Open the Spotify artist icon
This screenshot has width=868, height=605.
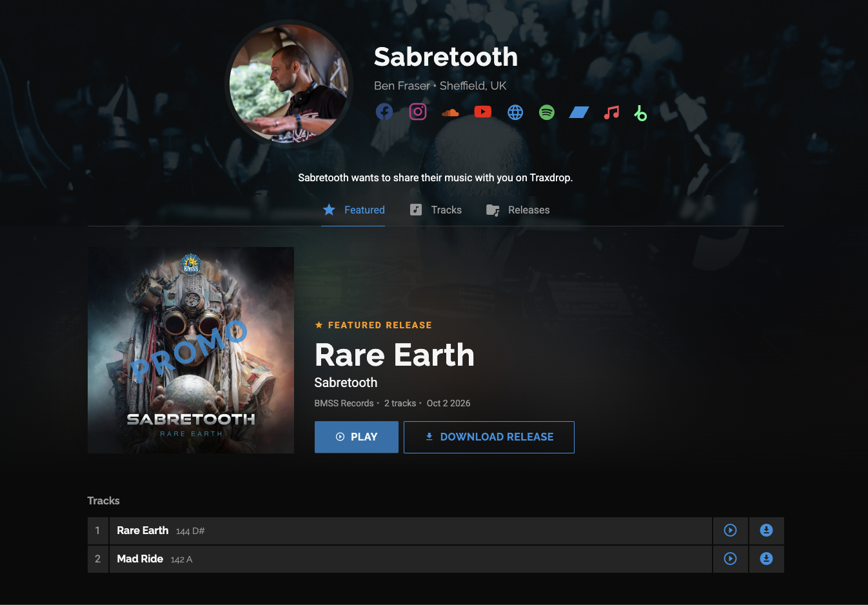[547, 112]
